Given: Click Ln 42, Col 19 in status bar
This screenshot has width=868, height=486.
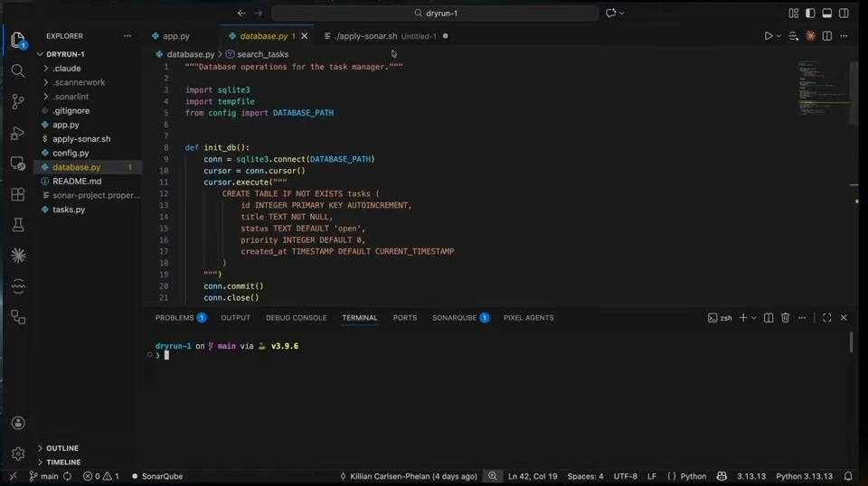Looking at the screenshot, I should pyautogui.click(x=532, y=476).
